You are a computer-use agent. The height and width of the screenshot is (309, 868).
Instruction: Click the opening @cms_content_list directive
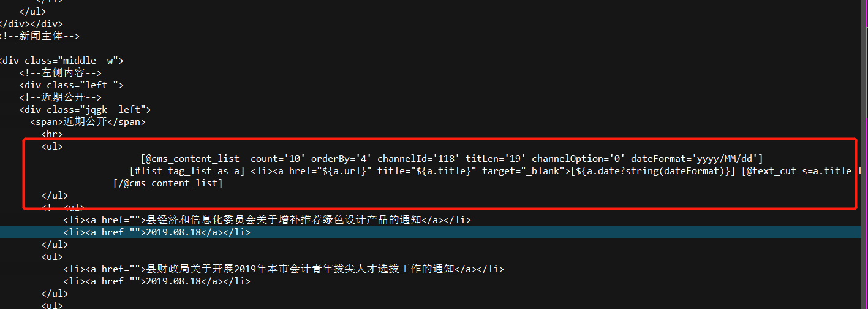click(x=191, y=159)
